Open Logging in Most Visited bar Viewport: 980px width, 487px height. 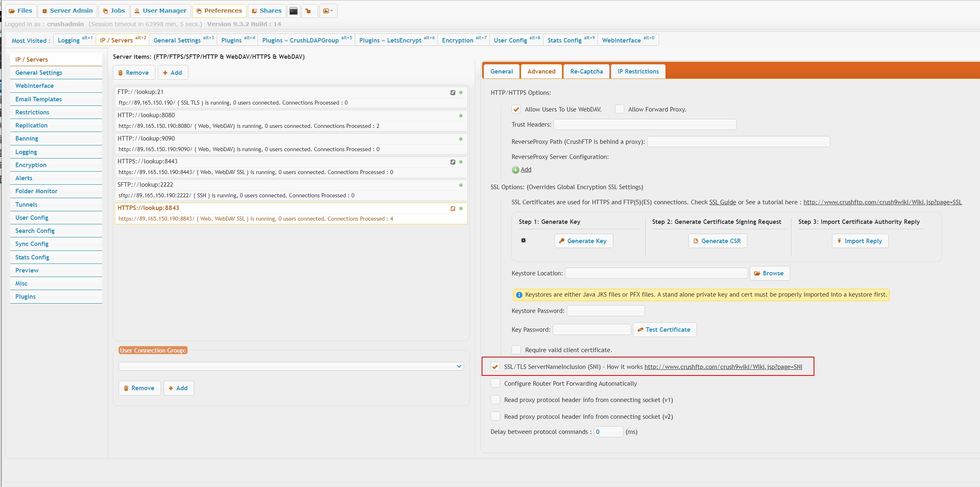tap(75, 40)
